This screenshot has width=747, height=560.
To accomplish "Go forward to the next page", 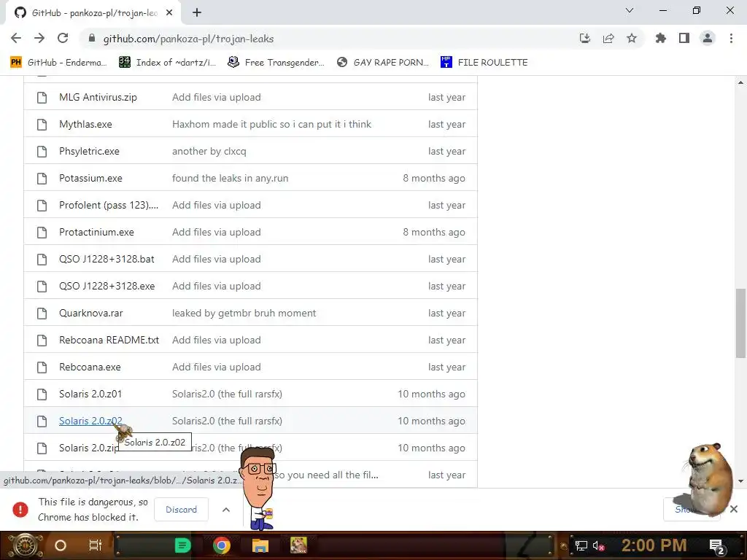I will click(39, 38).
